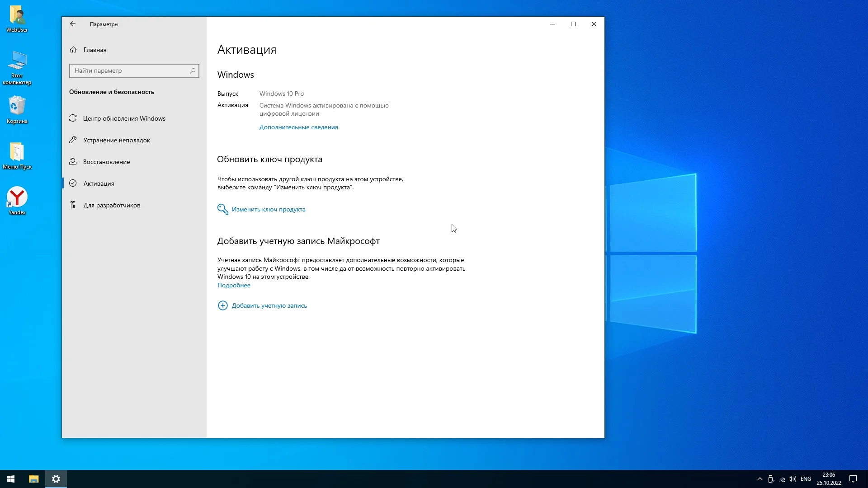Select Устранение неполадок in sidebar
The height and width of the screenshot is (488, 868).
coord(116,140)
